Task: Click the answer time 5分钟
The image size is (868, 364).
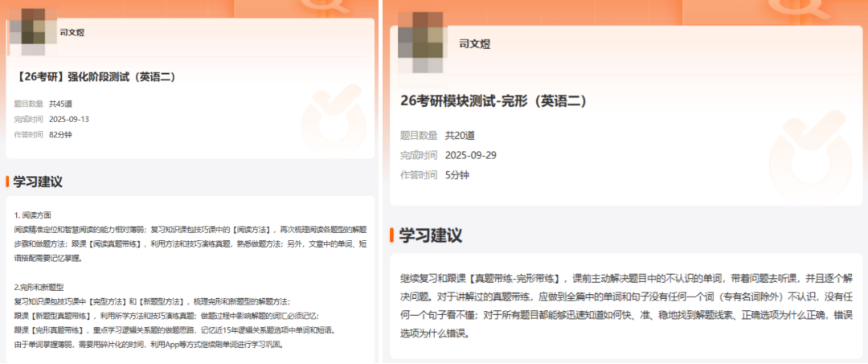Action: [457, 175]
